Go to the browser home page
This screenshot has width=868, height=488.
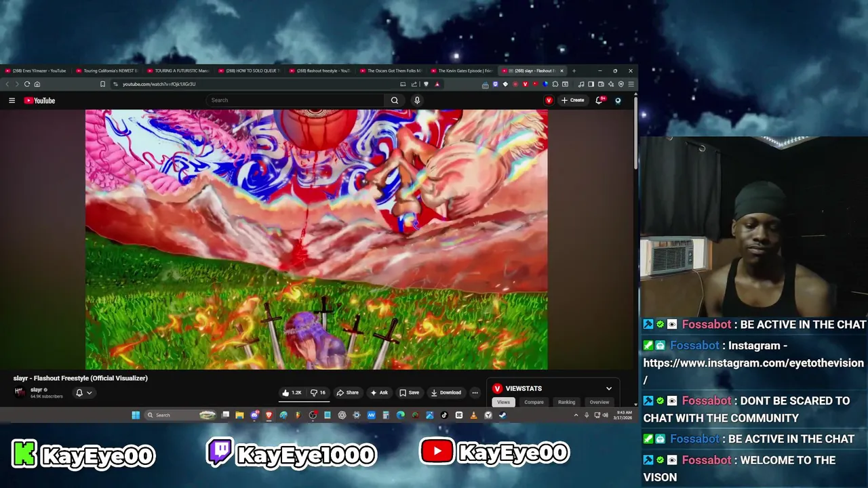coord(37,84)
